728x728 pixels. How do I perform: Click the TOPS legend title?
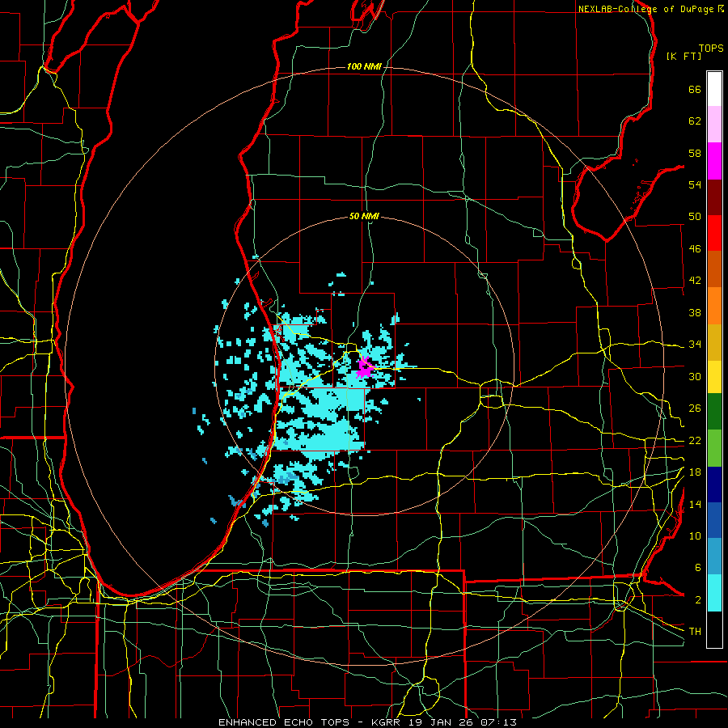(711, 49)
